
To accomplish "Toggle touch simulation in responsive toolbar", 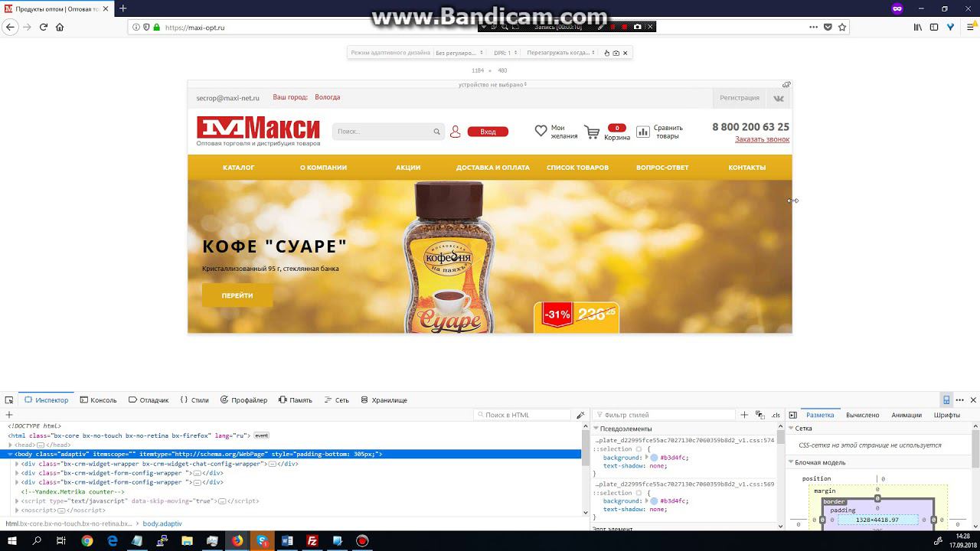I will coord(607,53).
